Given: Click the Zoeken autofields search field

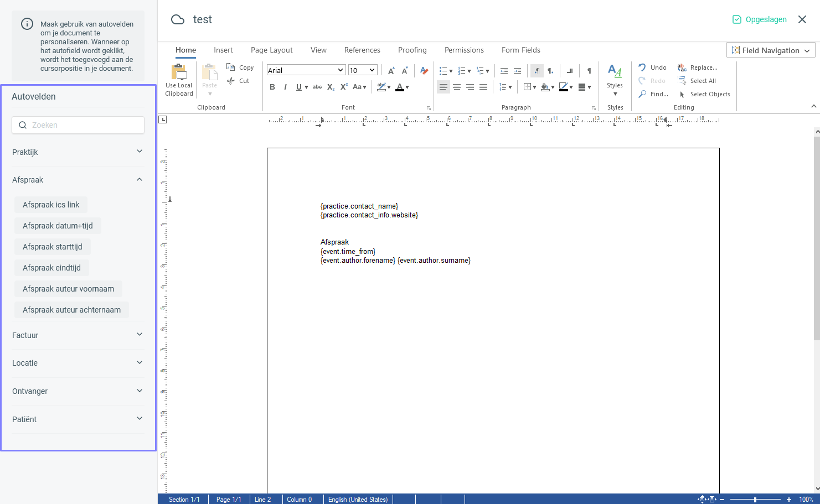Looking at the screenshot, I should [78, 125].
